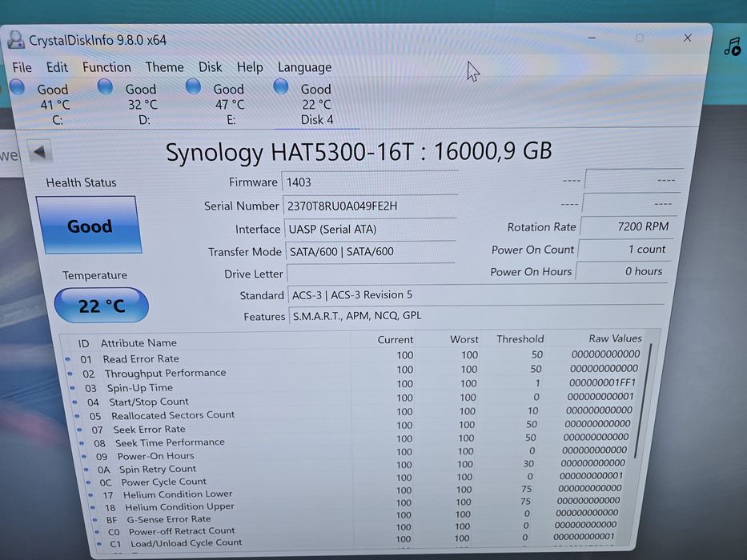Select the Power-off Retract Count row
The image size is (747, 560).
[355, 529]
